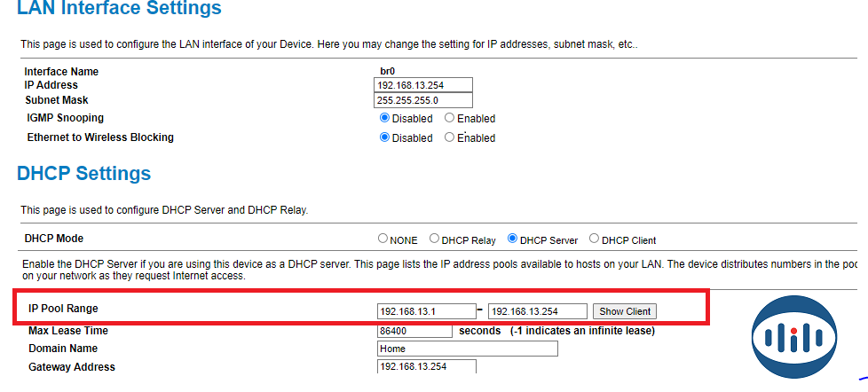Viewport: 868px width, 392px height.
Task: Focus the Domain Name text box
Action: [x=467, y=349]
